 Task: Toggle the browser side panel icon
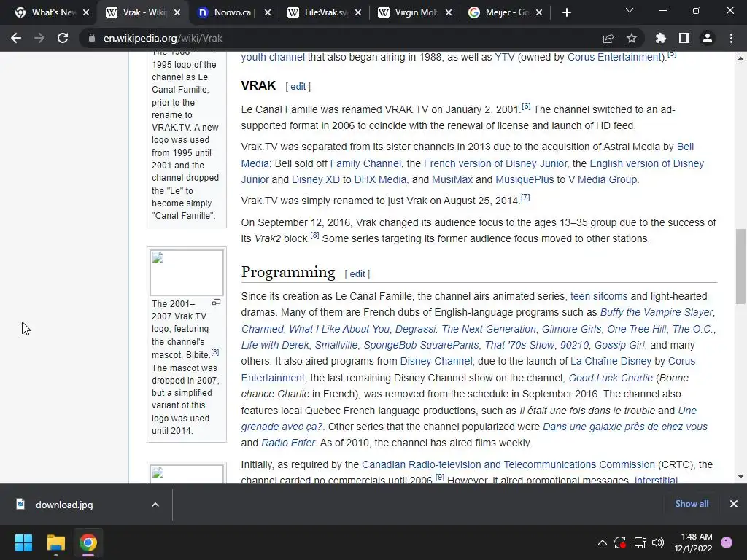[x=684, y=38]
